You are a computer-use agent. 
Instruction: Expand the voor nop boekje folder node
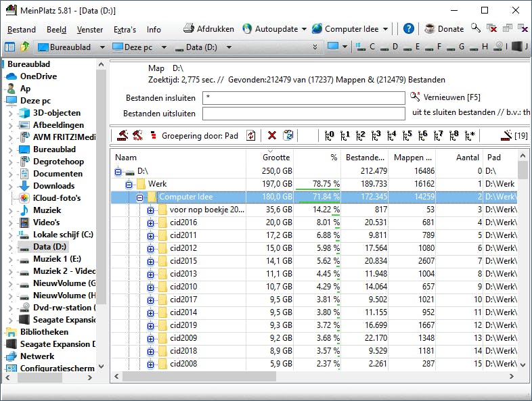point(150,210)
